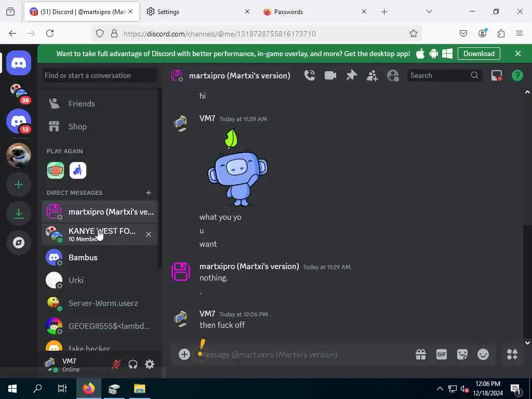Open the animal avatar server icon
The width and height of the screenshot is (532, 399).
coord(19,155)
